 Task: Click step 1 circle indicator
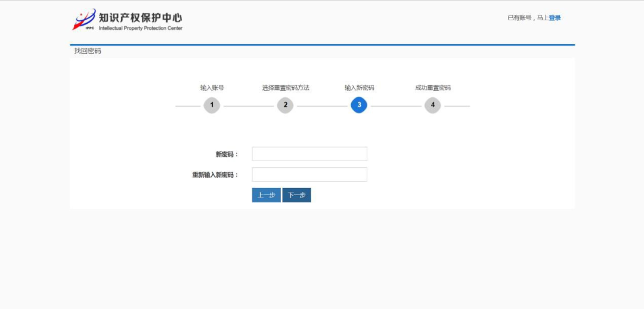point(212,106)
